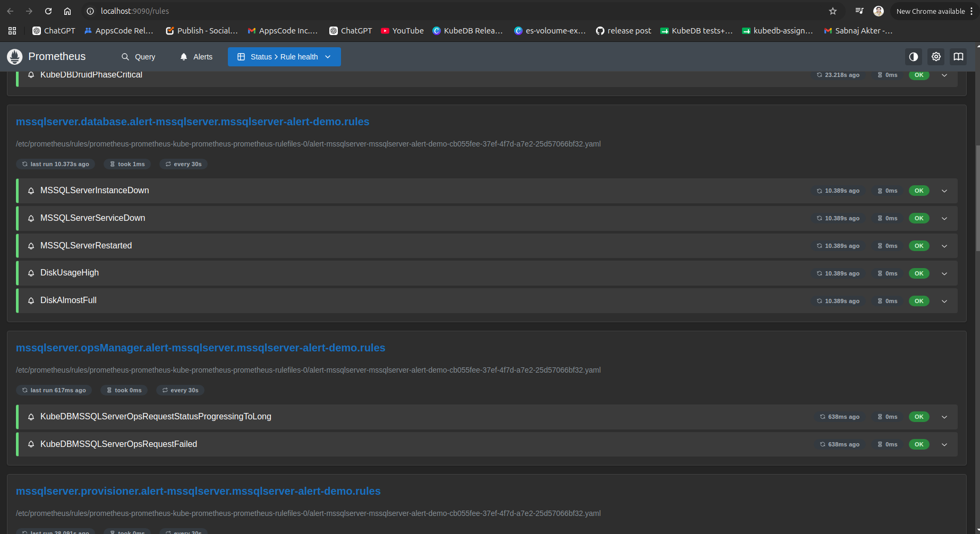Open the documentation book icon

pos(959,57)
